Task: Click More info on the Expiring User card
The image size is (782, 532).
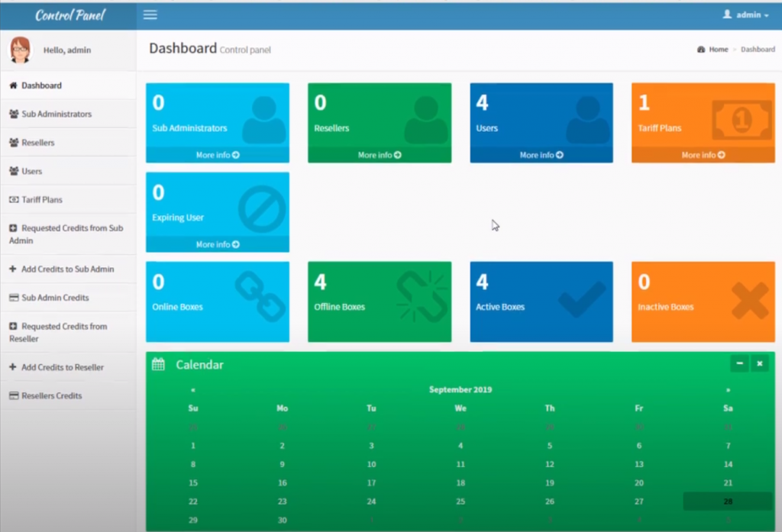Action: pyautogui.click(x=217, y=244)
